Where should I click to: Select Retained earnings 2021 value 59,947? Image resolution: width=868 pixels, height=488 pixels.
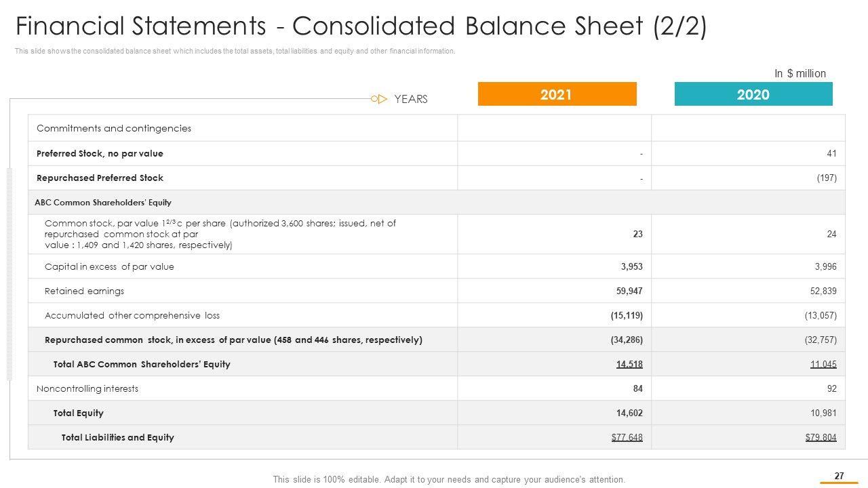[x=629, y=291]
